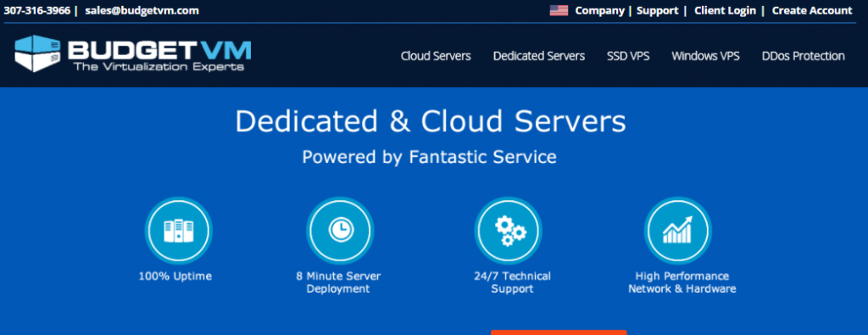Click the 100% Uptime label
Screen dimensions: 868x335
click(x=175, y=276)
